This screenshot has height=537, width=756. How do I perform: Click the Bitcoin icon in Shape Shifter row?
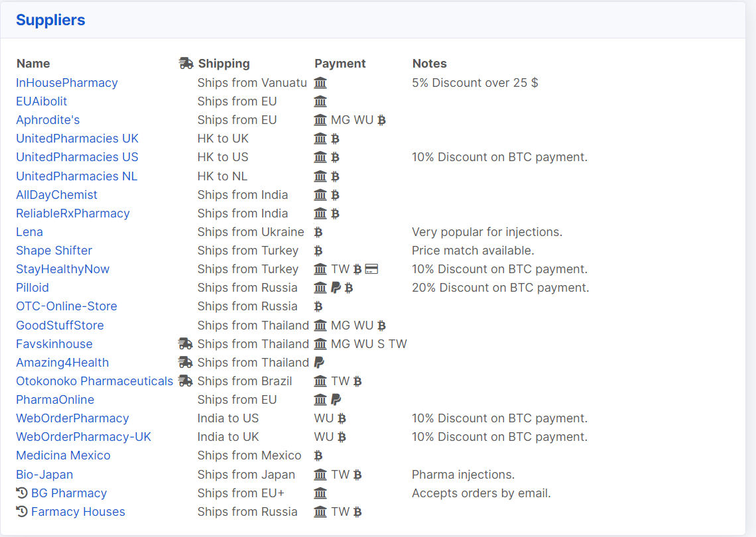(318, 251)
